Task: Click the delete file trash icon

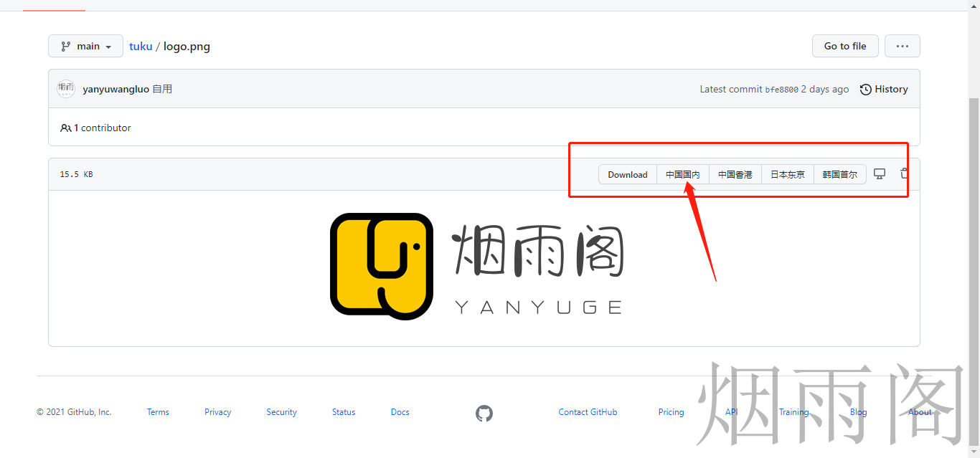Action: pyautogui.click(x=904, y=173)
